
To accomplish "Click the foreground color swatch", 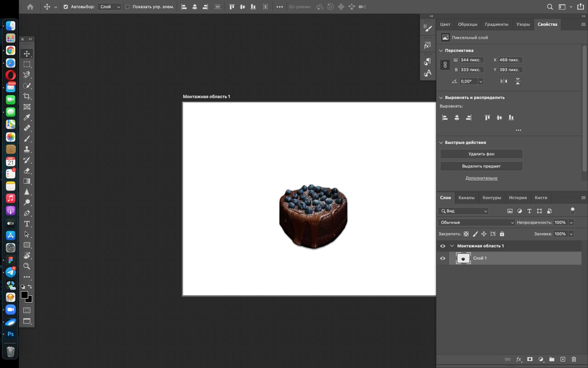I will [x=24, y=294].
